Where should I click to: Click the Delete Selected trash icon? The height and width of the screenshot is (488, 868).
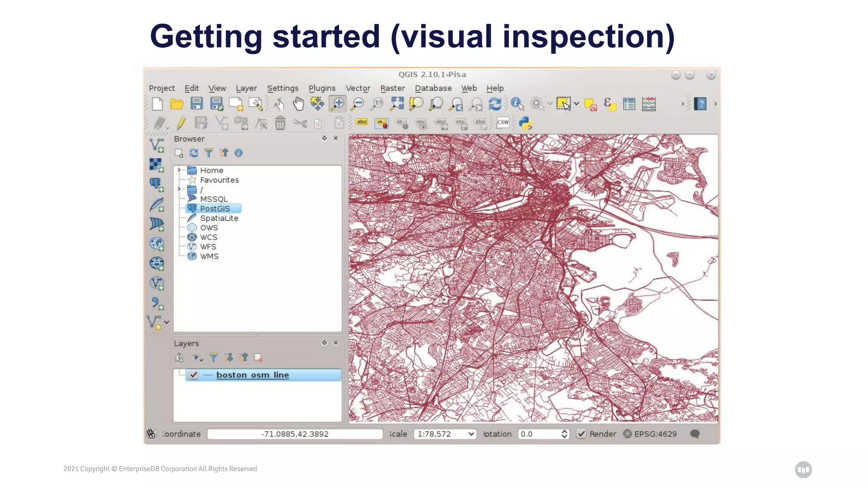point(280,123)
